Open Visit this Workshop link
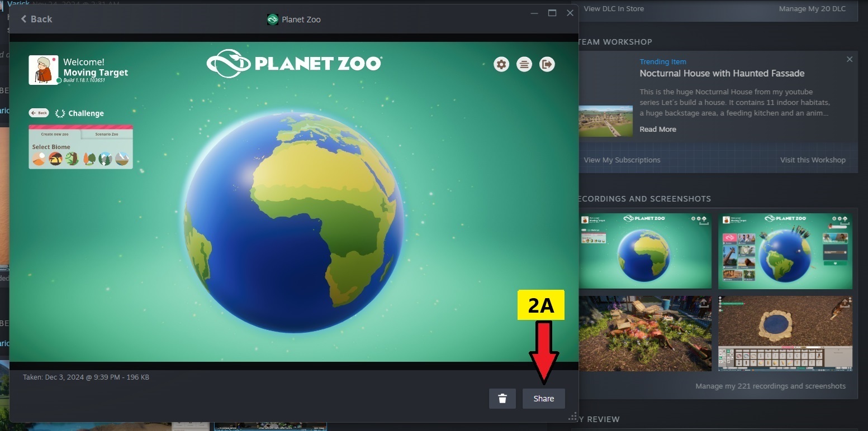This screenshot has height=431, width=868. [813, 160]
